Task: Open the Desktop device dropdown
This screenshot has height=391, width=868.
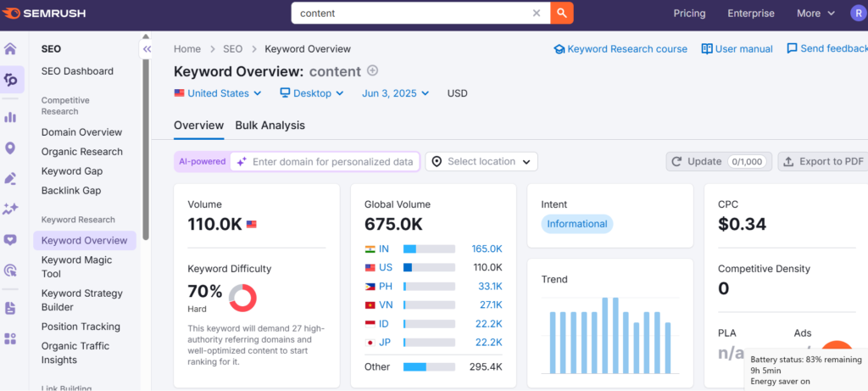Action: click(312, 93)
